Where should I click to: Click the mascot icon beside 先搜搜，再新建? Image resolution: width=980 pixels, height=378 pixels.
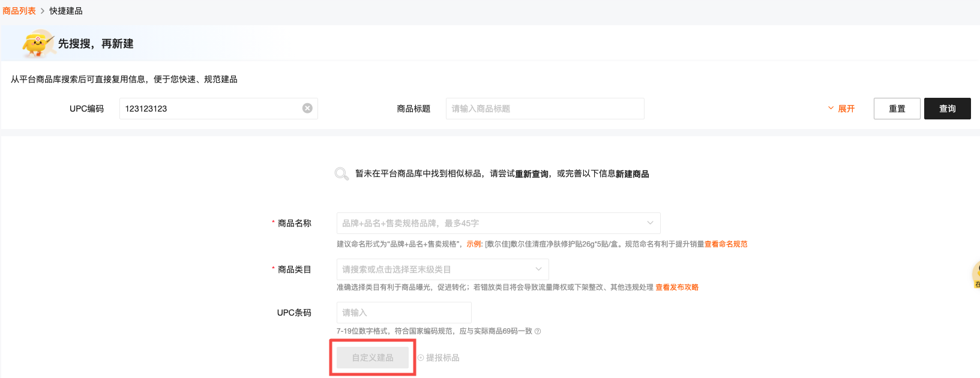click(37, 44)
